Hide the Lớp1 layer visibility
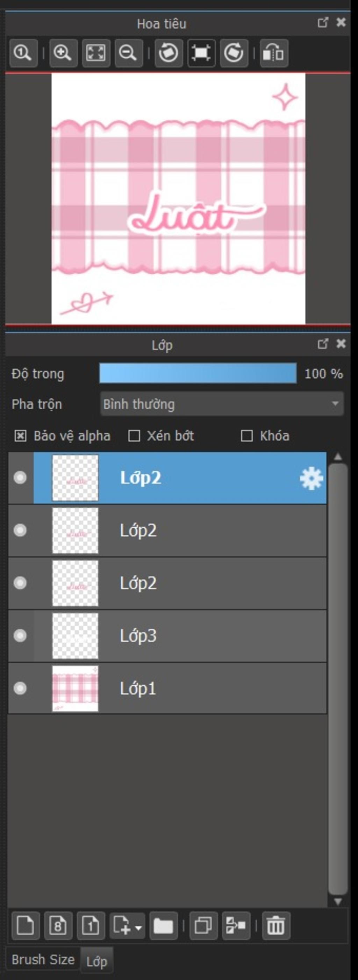 coord(20,688)
